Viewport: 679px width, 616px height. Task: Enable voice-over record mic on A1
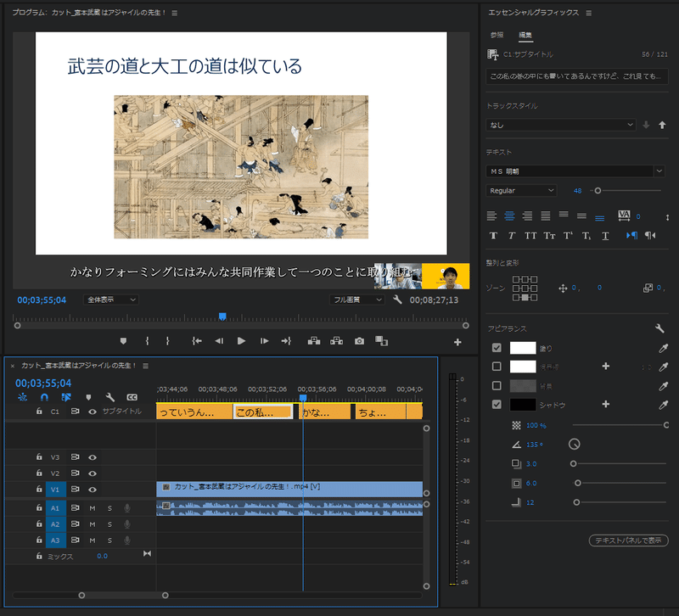pos(126,507)
